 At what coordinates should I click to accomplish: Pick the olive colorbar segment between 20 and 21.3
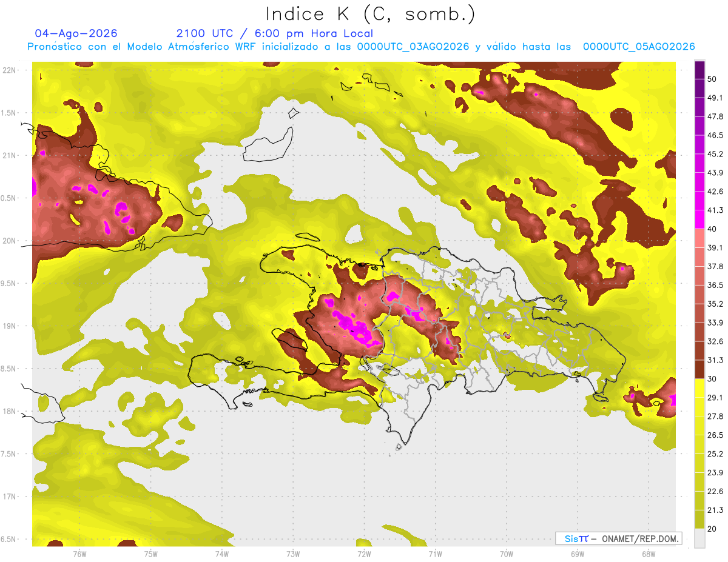699,519
